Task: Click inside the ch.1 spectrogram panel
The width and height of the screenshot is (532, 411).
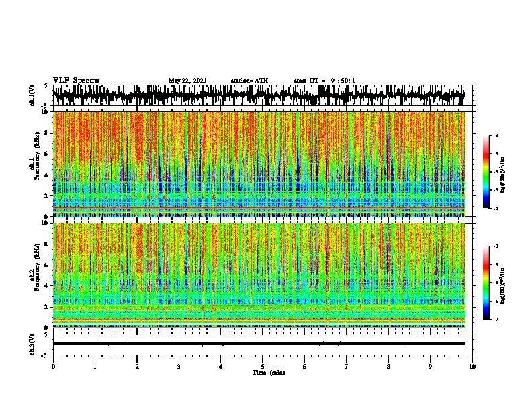Action: [259, 164]
